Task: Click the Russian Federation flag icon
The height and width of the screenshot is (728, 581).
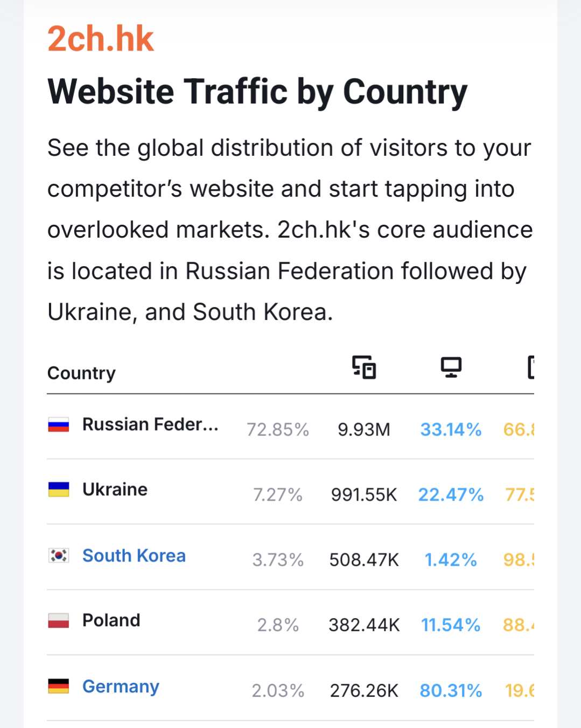Action: pos(59,425)
